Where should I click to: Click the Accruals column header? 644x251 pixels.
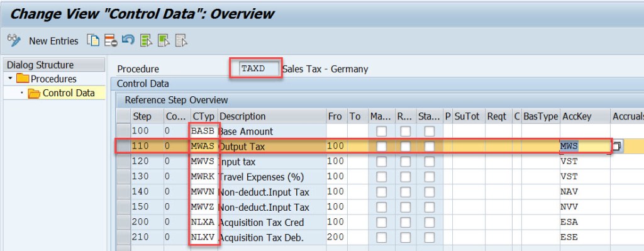pos(627,116)
